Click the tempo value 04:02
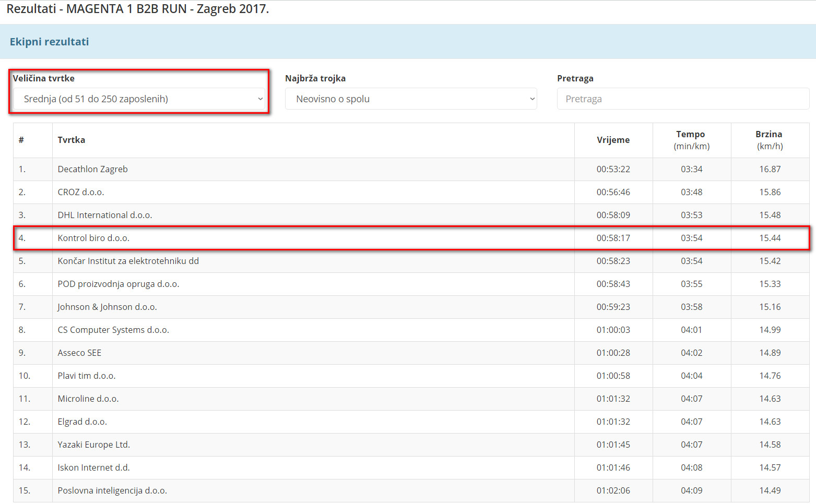 pyautogui.click(x=692, y=353)
